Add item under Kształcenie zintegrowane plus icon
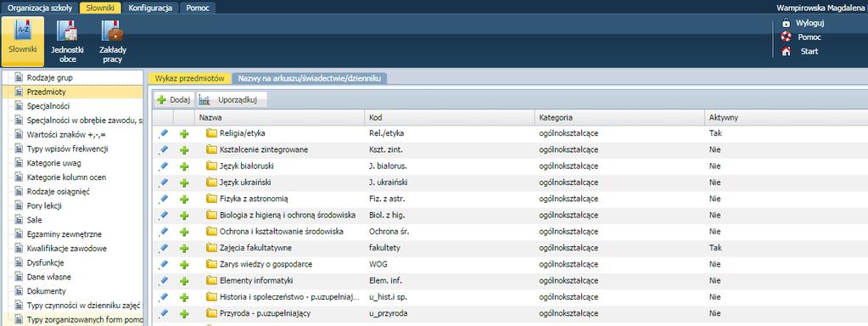Viewport: 868px width, 326px height. [184, 150]
